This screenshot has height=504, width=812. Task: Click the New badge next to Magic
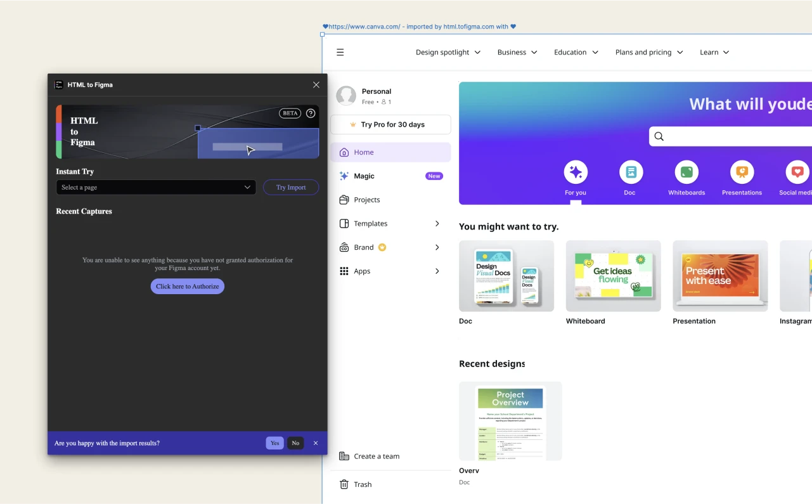[434, 176]
